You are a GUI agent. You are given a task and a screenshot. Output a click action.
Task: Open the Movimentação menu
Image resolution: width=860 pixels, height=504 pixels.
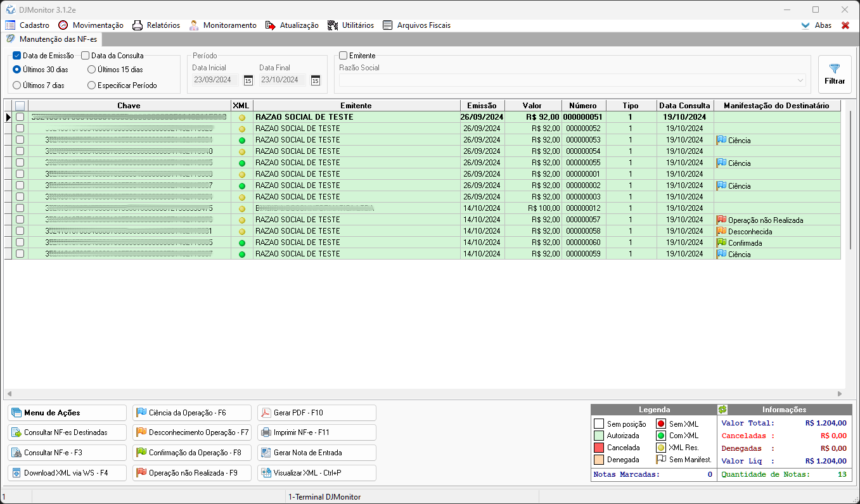(91, 25)
